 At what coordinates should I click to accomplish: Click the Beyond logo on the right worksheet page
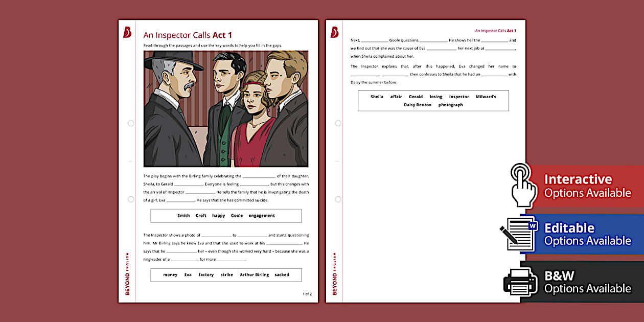(335, 31)
